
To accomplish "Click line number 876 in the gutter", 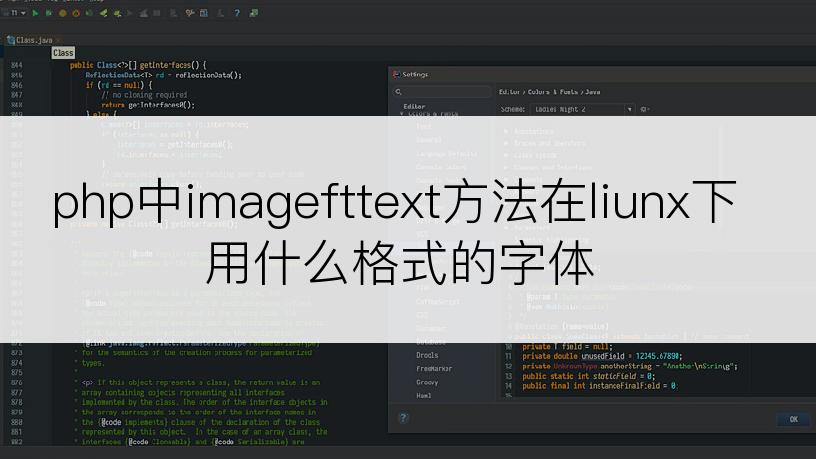I will [x=17, y=382].
